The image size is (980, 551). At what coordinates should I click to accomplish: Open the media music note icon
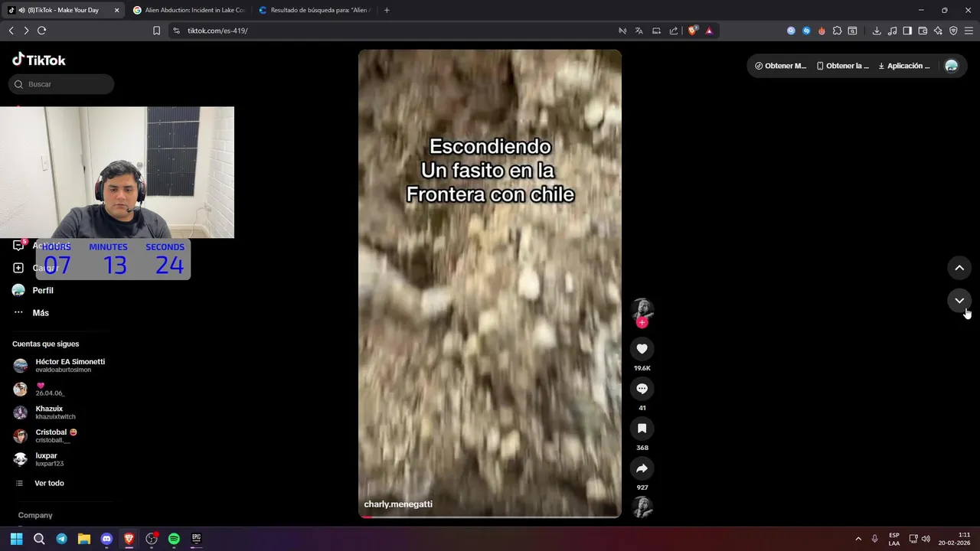coord(892,31)
